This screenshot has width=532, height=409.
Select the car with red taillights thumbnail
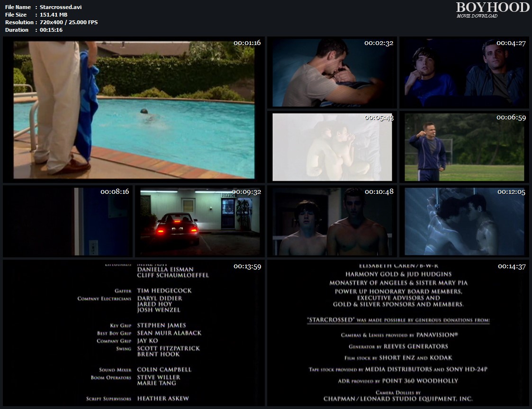tap(199, 221)
